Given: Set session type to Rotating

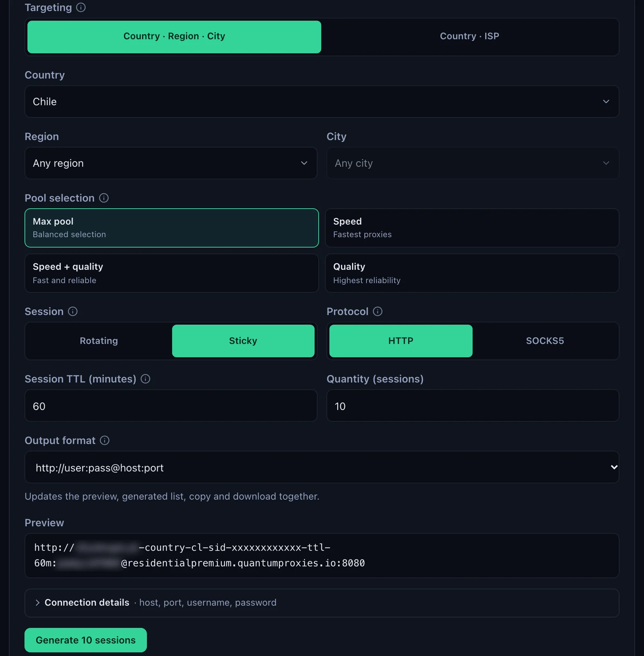Looking at the screenshot, I should click(x=99, y=341).
